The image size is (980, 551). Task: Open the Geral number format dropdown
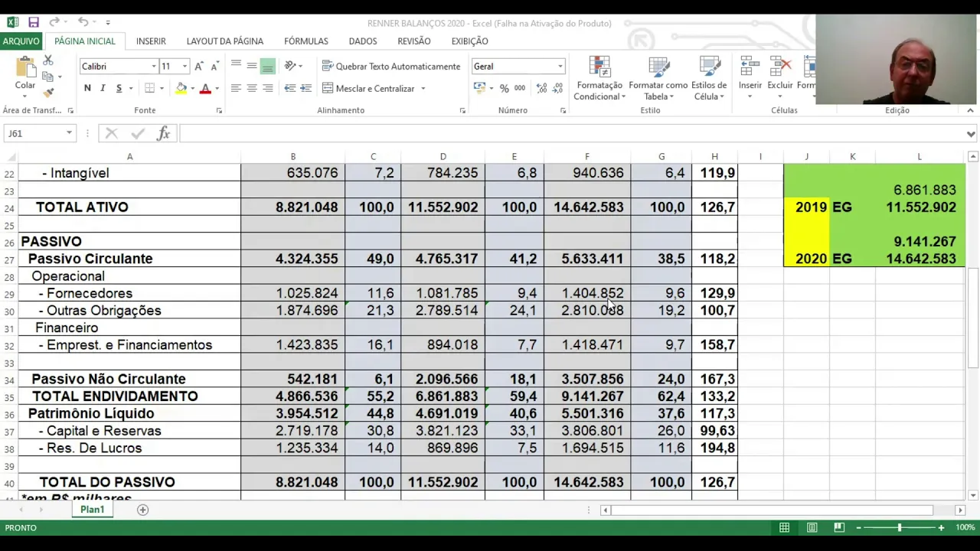click(560, 67)
